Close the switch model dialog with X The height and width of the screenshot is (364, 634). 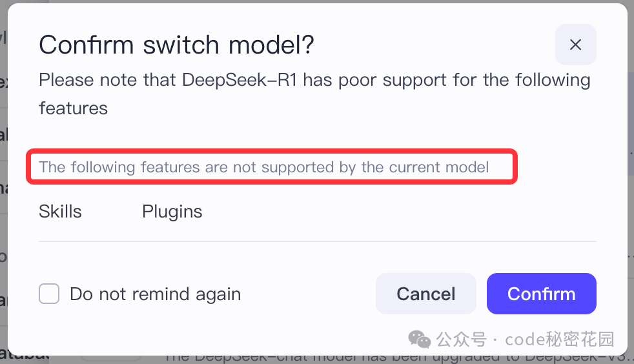(x=575, y=45)
